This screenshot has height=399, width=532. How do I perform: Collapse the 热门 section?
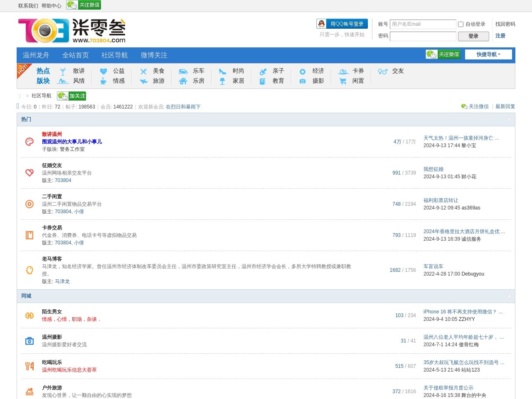(509, 120)
